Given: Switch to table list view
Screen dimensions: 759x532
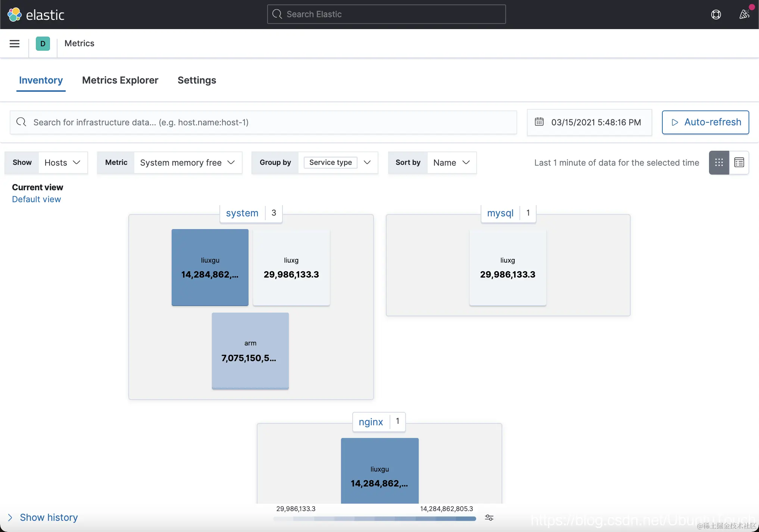Looking at the screenshot, I should [739, 163].
